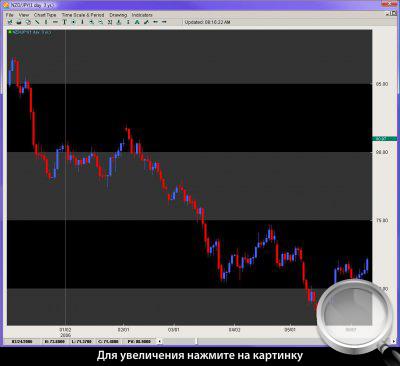Click the green current price marker on axis

[x=384, y=138]
